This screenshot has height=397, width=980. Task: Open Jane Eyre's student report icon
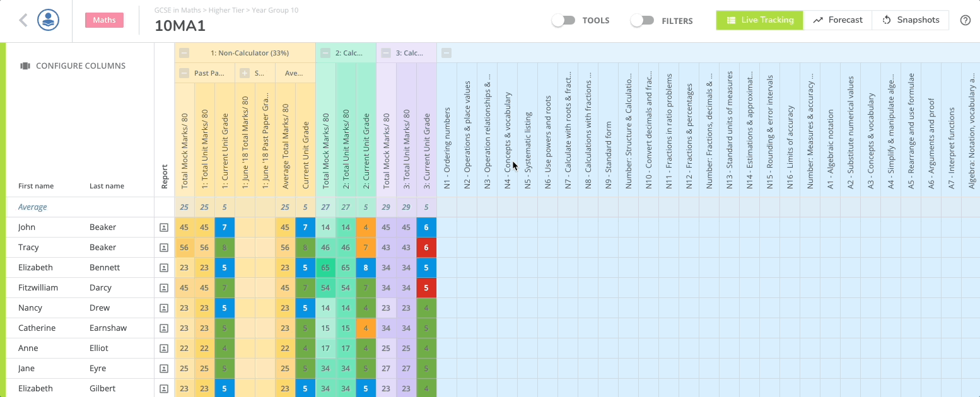click(x=165, y=368)
